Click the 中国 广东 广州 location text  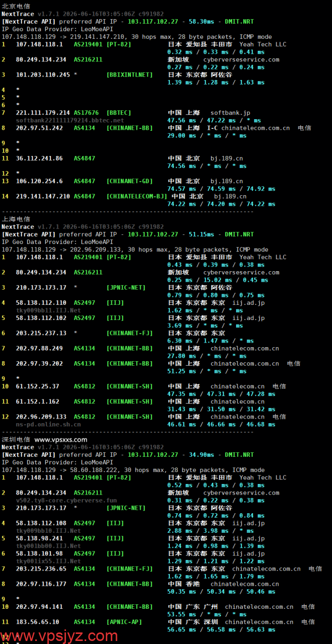pyautogui.click(x=193, y=607)
